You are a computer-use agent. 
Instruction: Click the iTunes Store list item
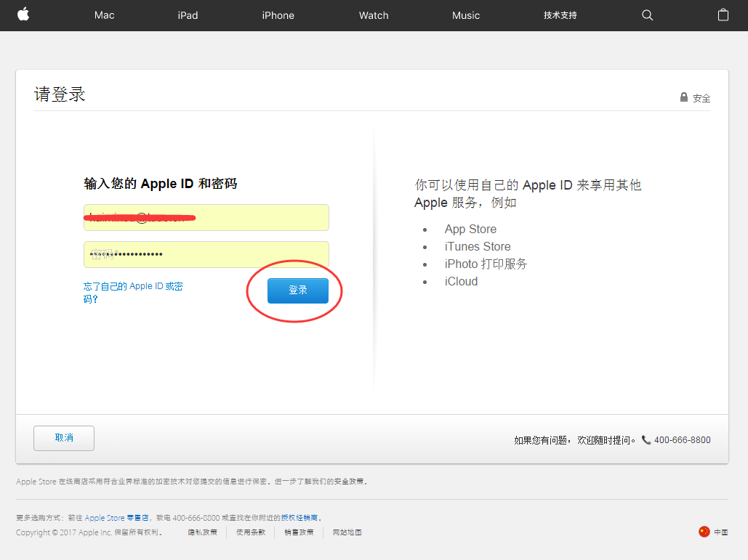[x=478, y=246]
